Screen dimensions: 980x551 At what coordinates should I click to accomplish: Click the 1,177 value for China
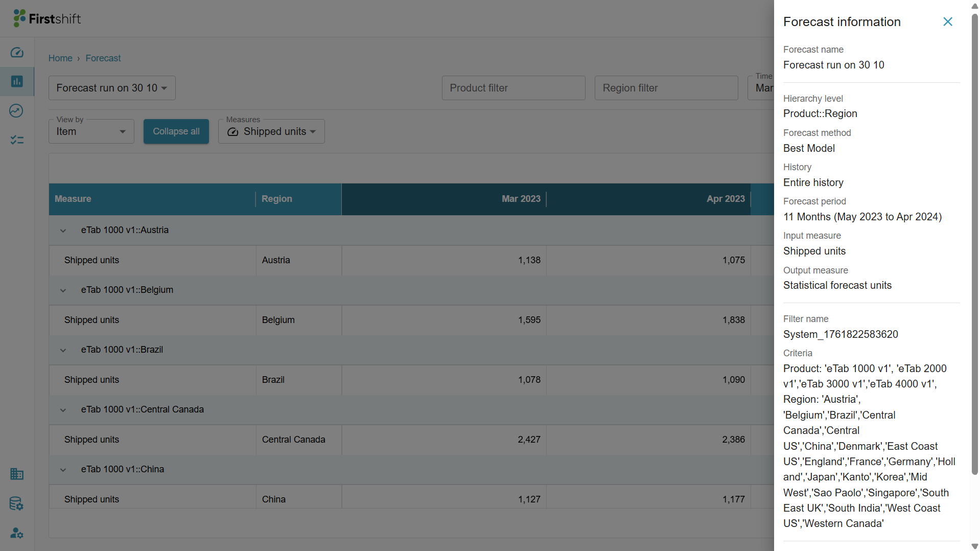(x=733, y=499)
